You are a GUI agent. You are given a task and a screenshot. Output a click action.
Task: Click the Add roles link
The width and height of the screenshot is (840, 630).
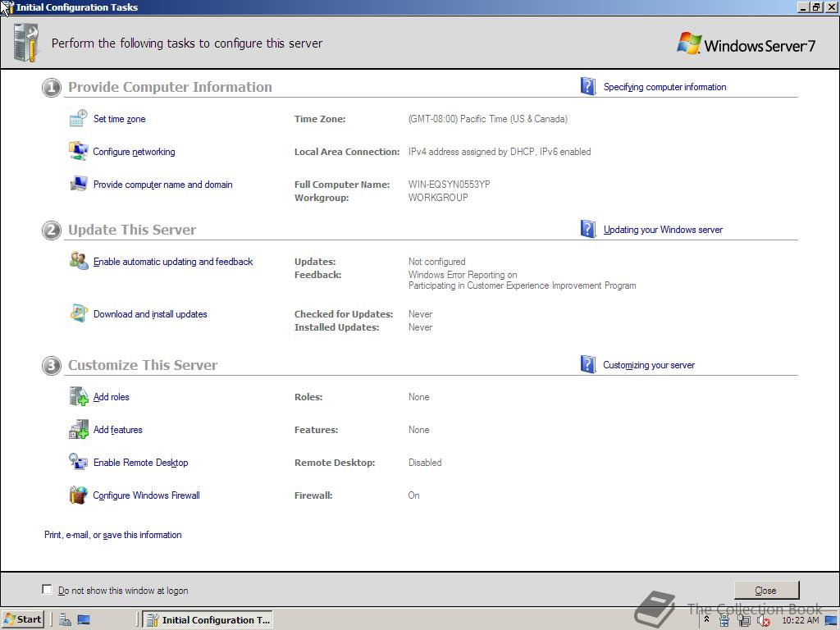[112, 397]
